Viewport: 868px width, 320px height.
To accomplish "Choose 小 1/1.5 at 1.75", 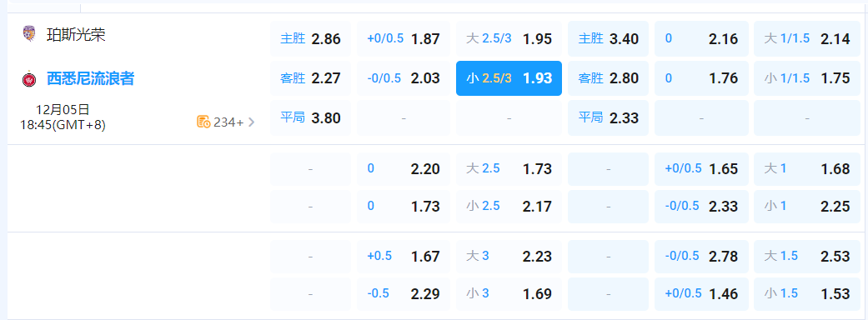I will [807, 78].
